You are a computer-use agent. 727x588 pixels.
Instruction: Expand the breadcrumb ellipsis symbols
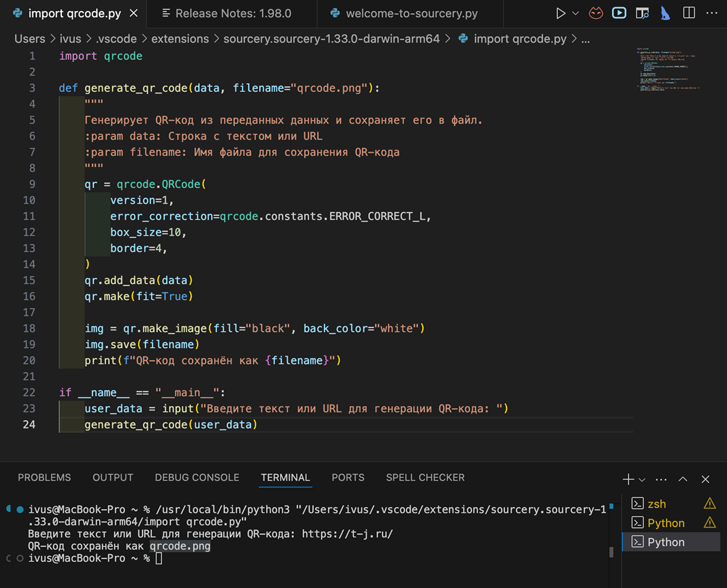click(585, 39)
